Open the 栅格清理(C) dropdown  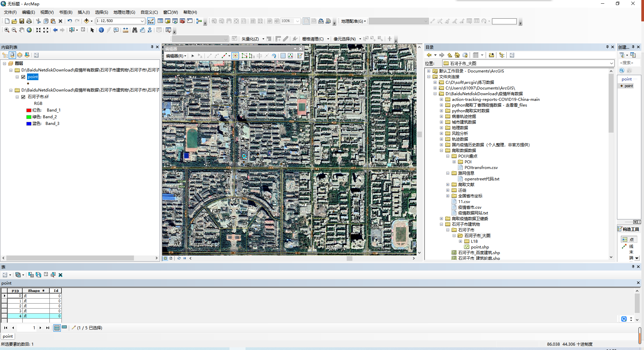pyautogui.click(x=315, y=39)
